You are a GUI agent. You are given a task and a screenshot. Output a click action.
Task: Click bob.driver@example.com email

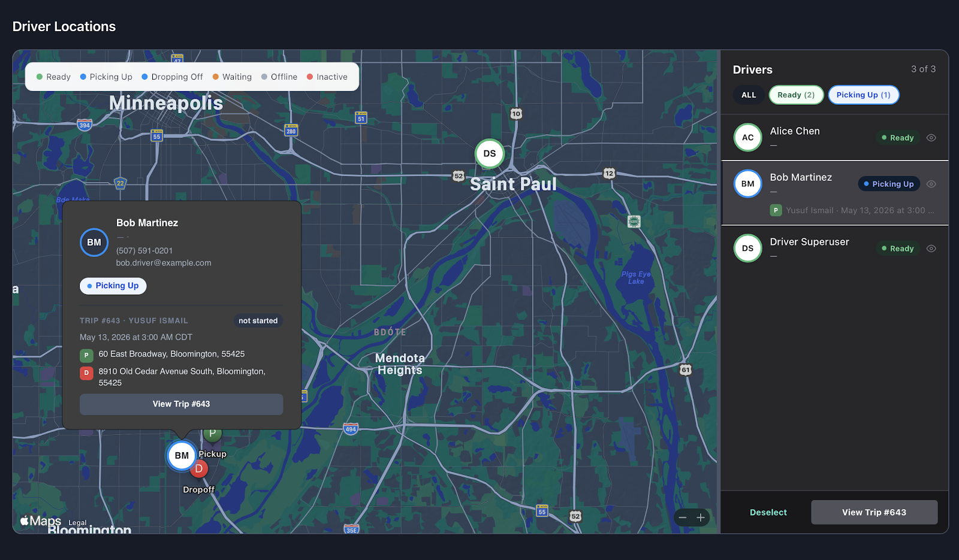[164, 263]
